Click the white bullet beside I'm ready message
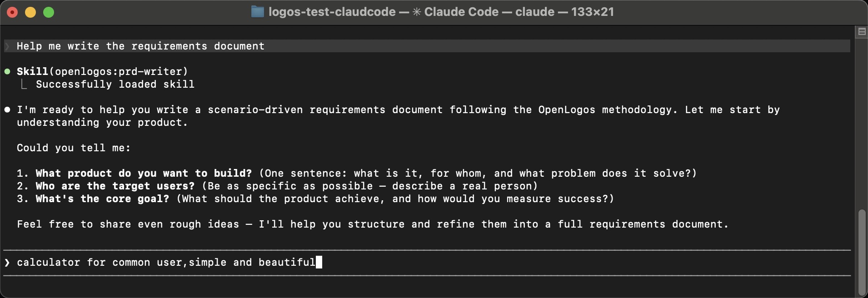Image resolution: width=868 pixels, height=298 pixels. 7,109
